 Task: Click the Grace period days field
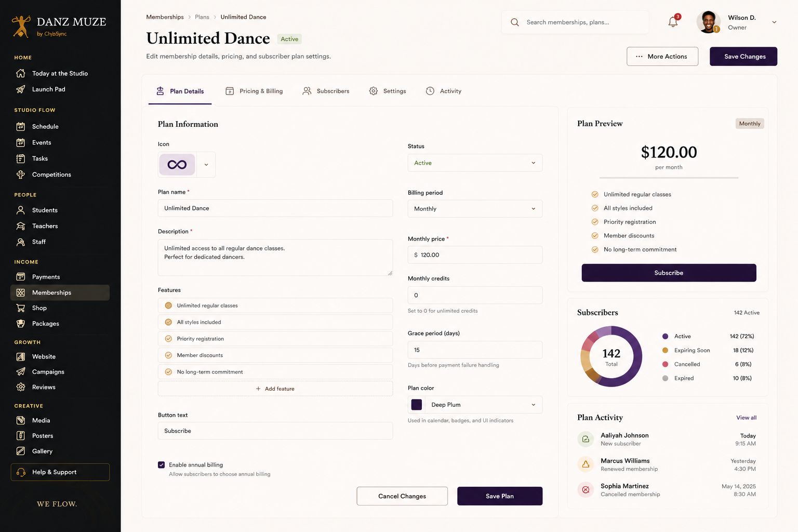(475, 350)
